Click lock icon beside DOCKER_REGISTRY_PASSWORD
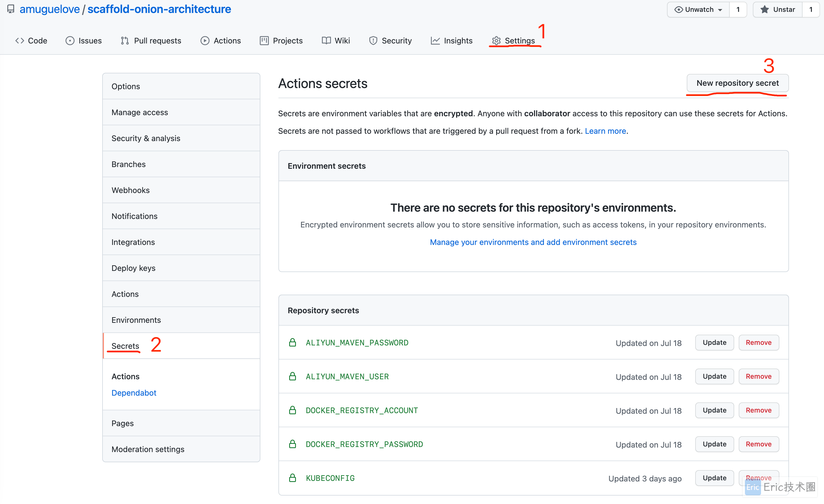 tap(293, 444)
